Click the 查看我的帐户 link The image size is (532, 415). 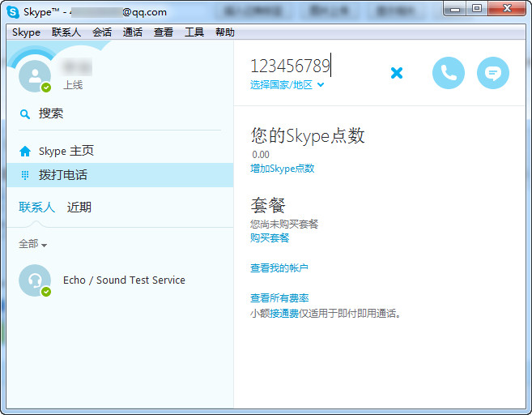pos(279,268)
